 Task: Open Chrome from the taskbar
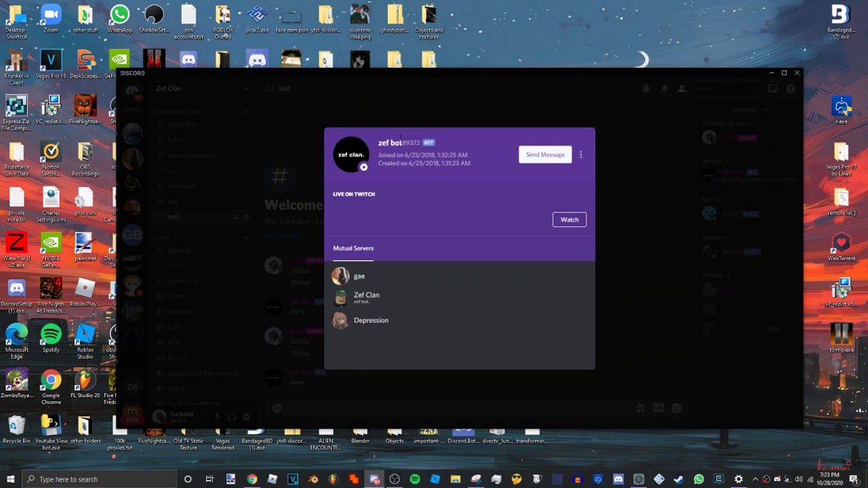[x=252, y=479]
